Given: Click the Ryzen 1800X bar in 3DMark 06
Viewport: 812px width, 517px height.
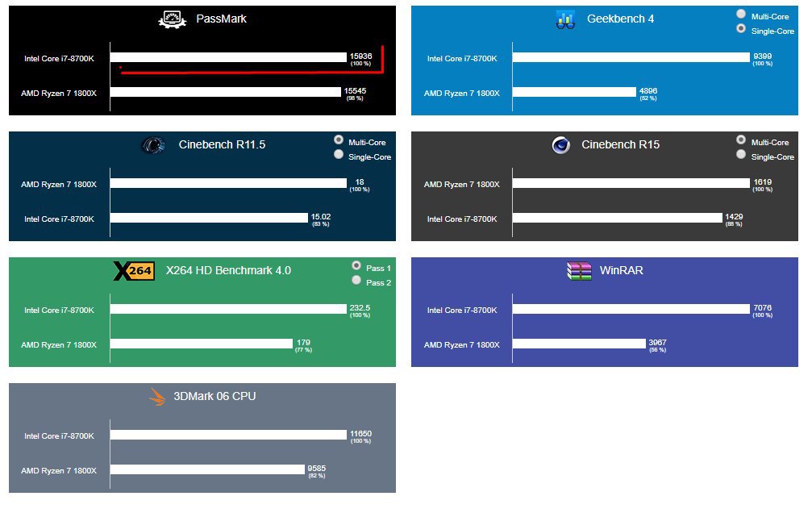Looking at the screenshot, I should 208,470.
